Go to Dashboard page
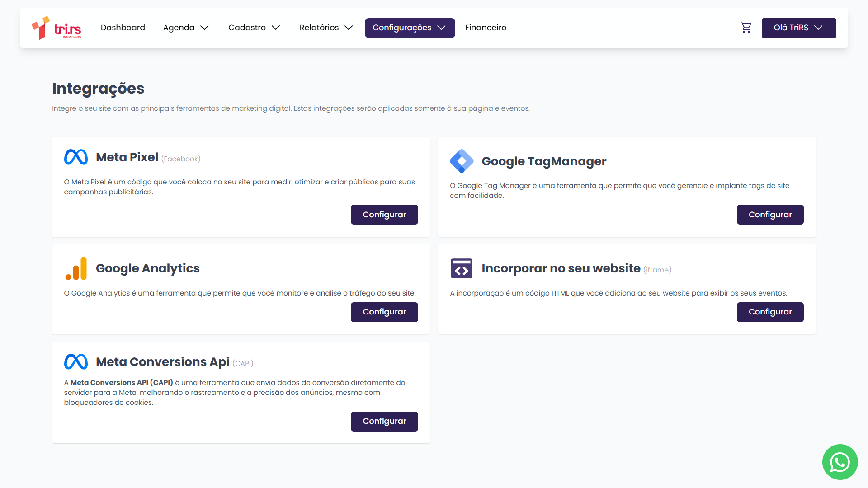 click(123, 28)
